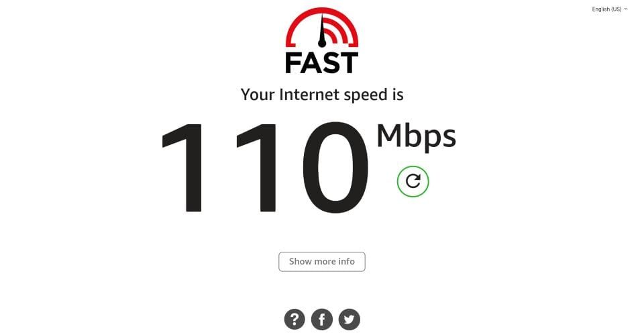Open the question mark help icon
The width and height of the screenshot is (644, 333).
pos(294,319)
